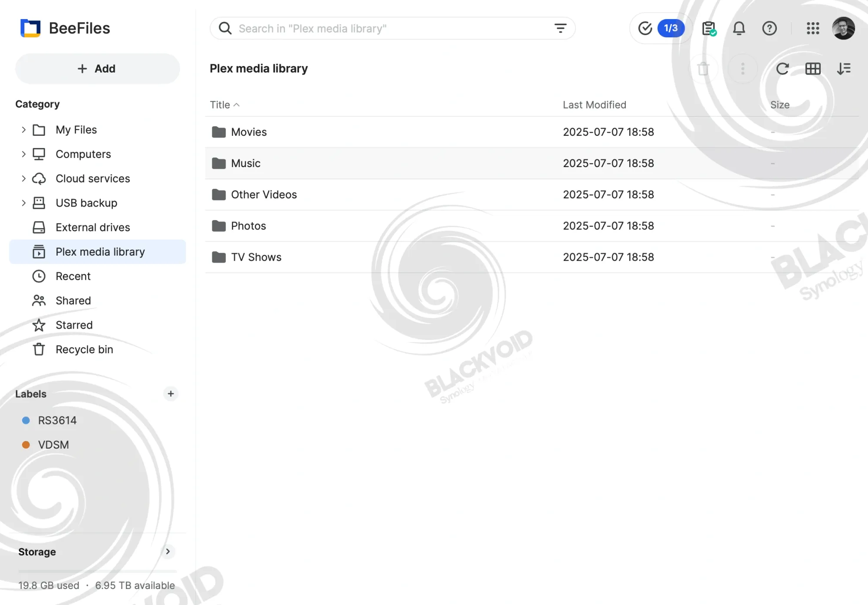Open the user profile avatar

843,28
